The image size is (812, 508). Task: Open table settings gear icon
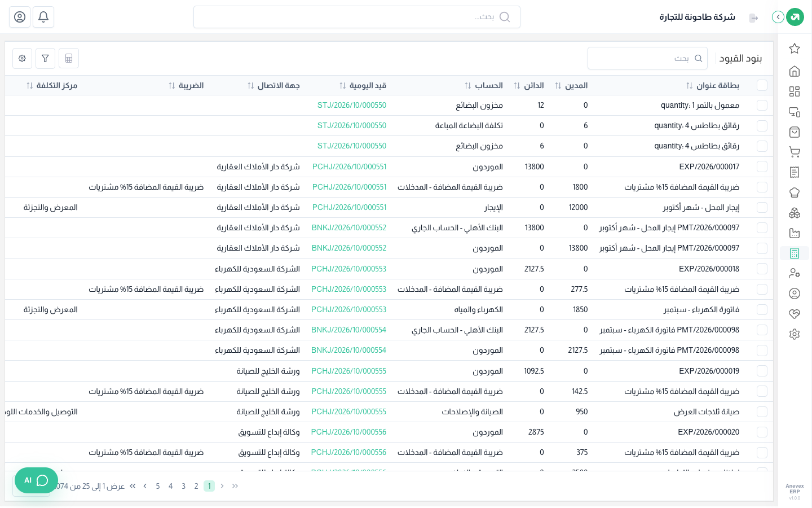(22, 58)
